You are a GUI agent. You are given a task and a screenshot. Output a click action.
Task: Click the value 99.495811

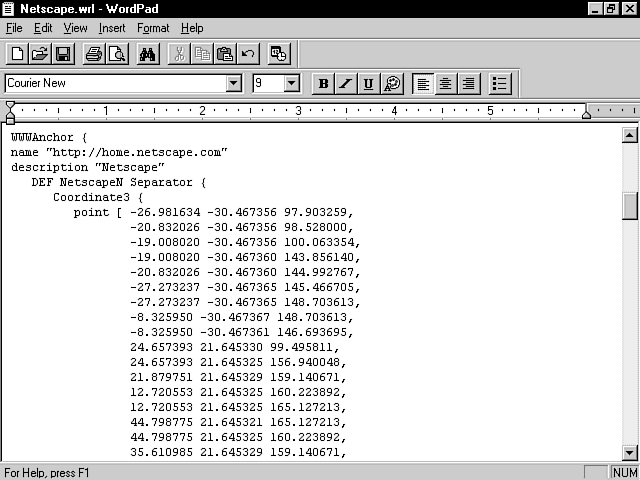(x=301, y=347)
